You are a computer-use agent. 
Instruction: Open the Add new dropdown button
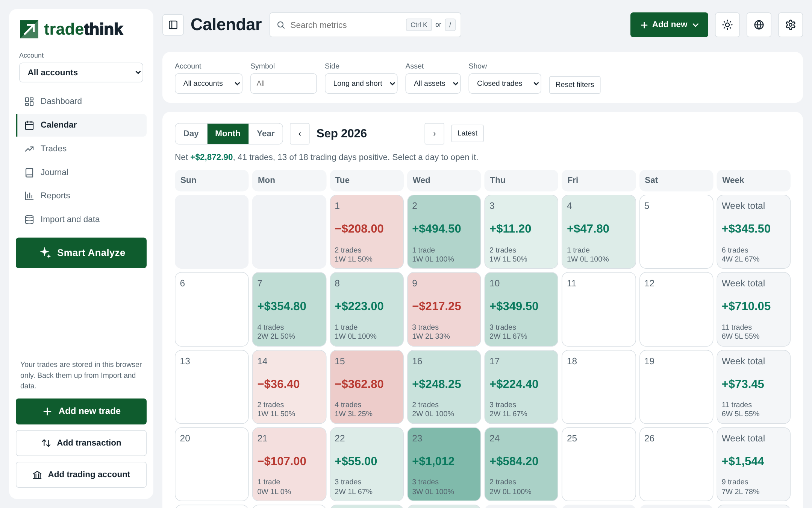point(669,25)
